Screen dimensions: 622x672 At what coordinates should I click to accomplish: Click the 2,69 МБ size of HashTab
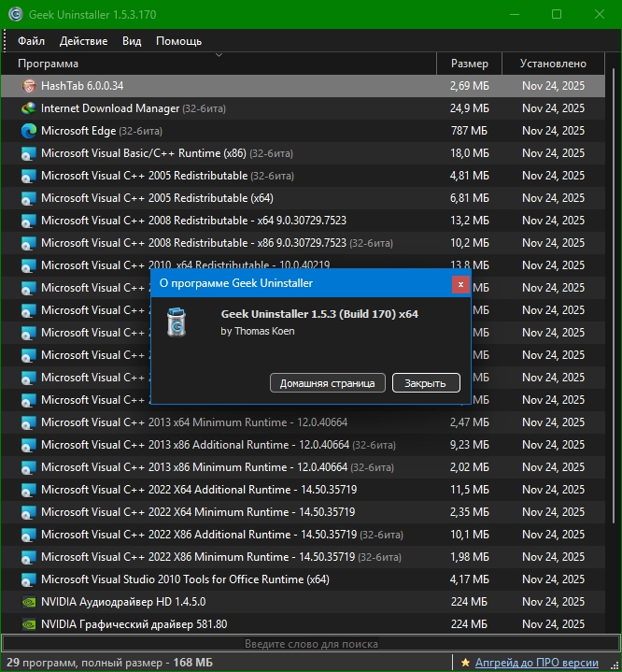pos(469,86)
